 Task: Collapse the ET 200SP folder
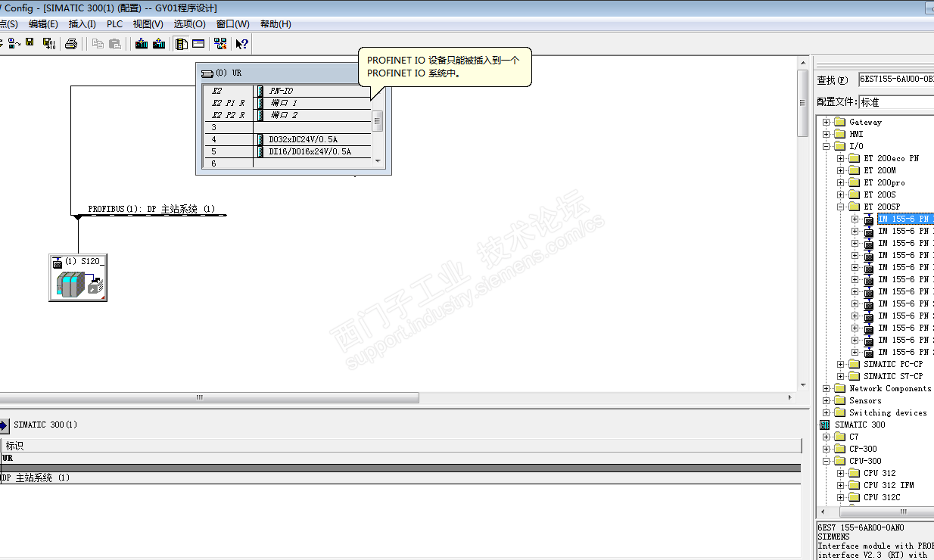[840, 207]
